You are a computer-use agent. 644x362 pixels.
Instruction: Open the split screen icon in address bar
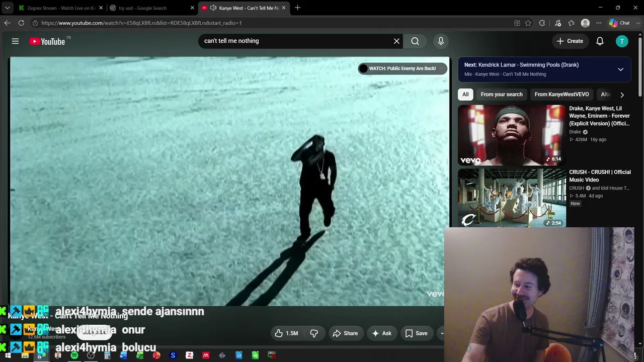click(517, 23)
